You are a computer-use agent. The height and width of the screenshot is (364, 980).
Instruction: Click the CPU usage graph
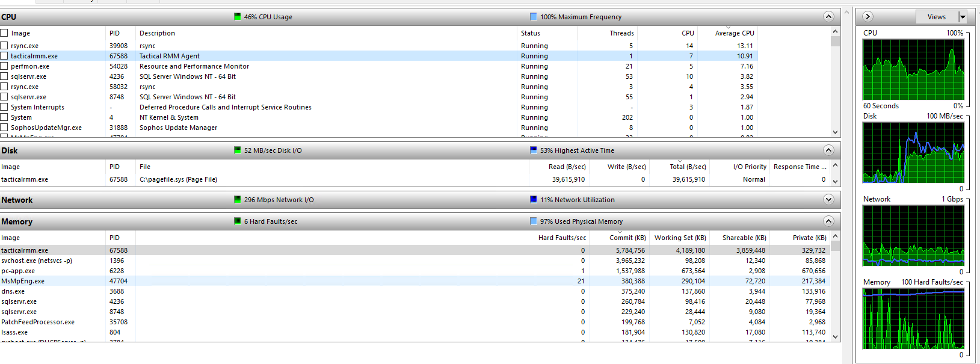[x=913, y=70]
